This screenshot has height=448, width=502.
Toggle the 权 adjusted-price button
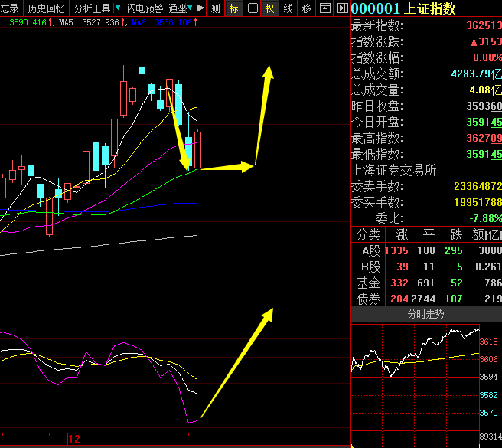click(270, 8)
